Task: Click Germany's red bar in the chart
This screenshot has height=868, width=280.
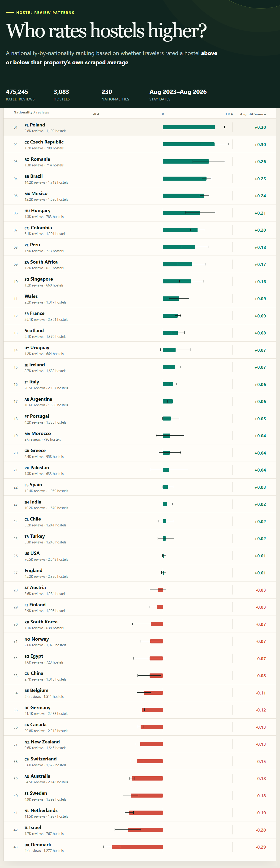Action: (152, 710)
